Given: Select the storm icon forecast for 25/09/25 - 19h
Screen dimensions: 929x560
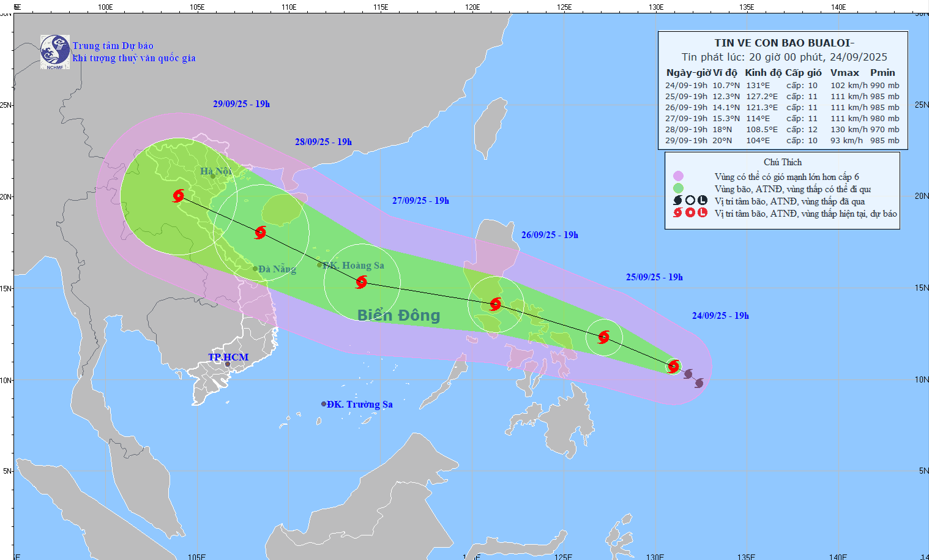Looking at the screenshot, I should [604, 337].
